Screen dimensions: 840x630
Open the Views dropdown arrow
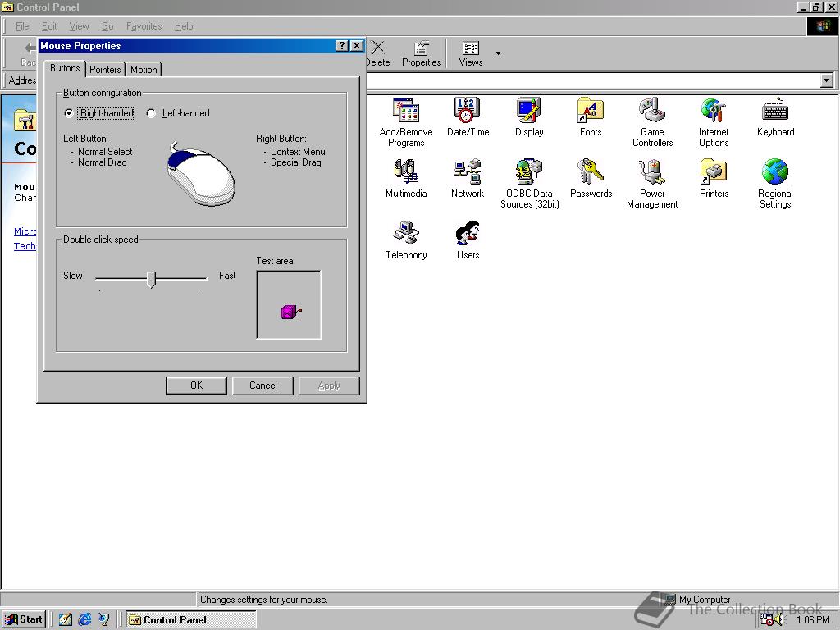[x=498, y=53]
